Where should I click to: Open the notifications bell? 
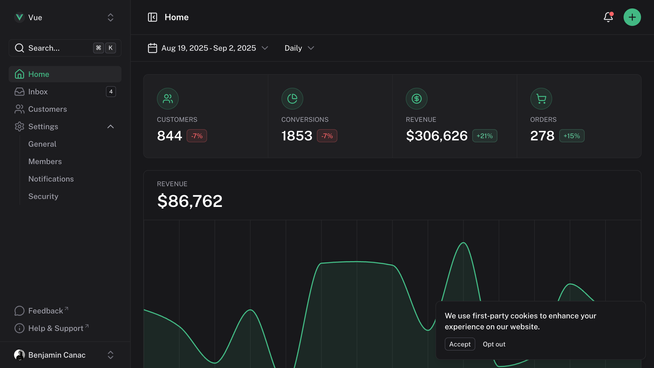pos(608,17)
